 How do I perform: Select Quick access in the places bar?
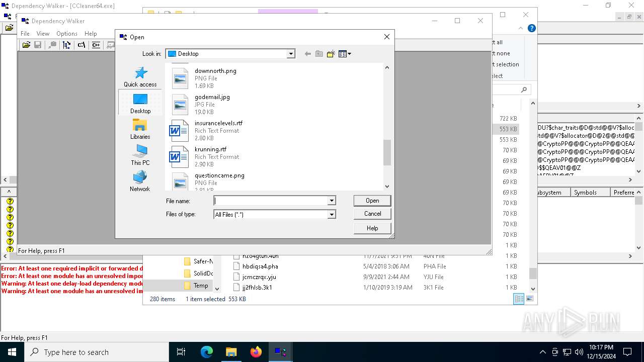click(140, 76)
